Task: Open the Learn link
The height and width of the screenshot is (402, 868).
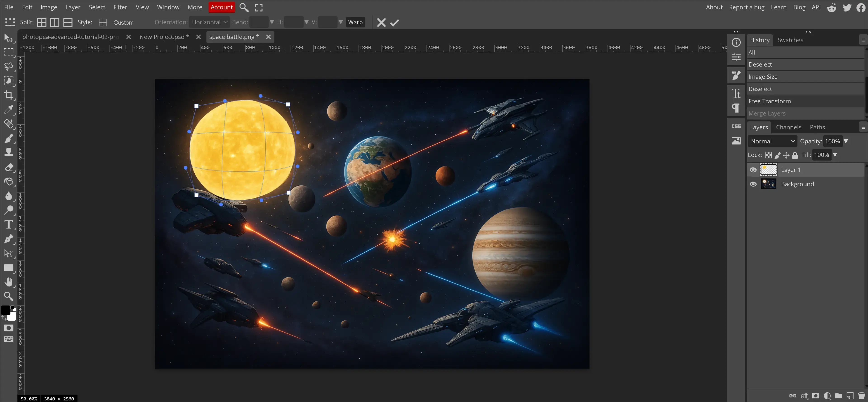Action: pos(778,7)
